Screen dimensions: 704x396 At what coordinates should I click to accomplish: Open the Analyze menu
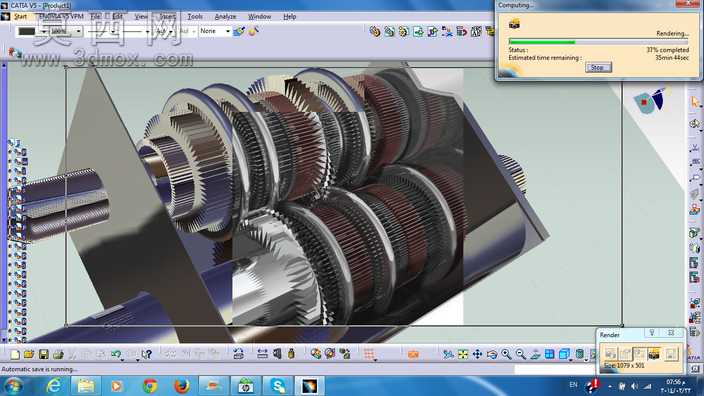point(225,16)
